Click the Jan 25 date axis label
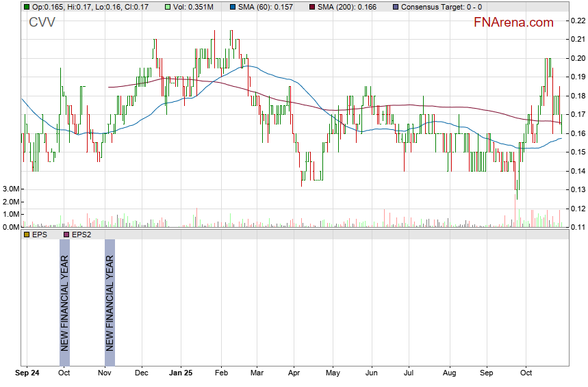The height and width of the screenshot is (387, 588). coord(181,374)
